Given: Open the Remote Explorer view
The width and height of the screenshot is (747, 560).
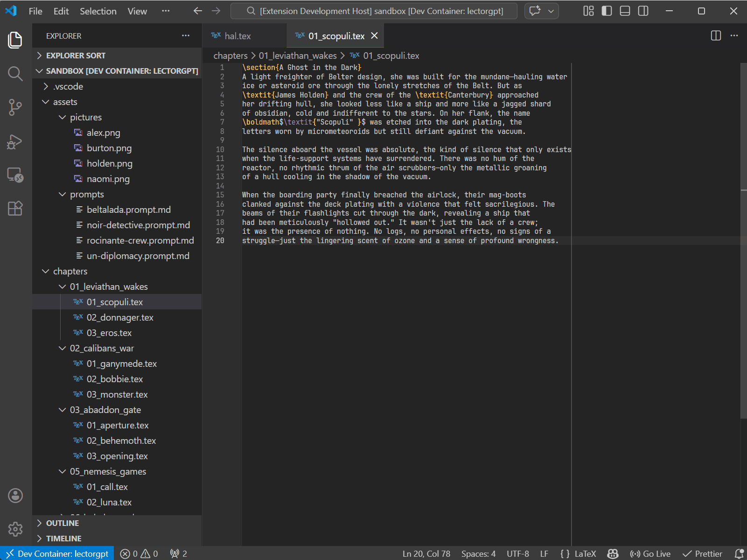Looking at the screenshot, I should pos(15,175).
